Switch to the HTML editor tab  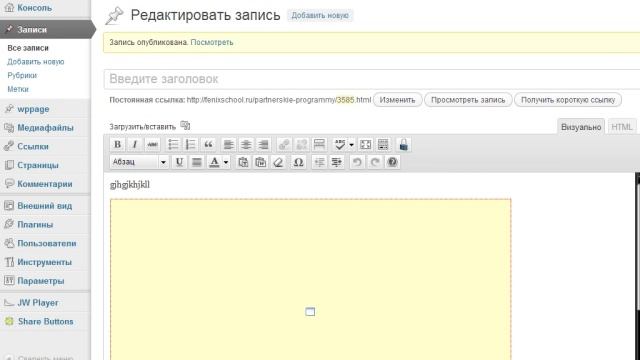click(x=622, y=127)
